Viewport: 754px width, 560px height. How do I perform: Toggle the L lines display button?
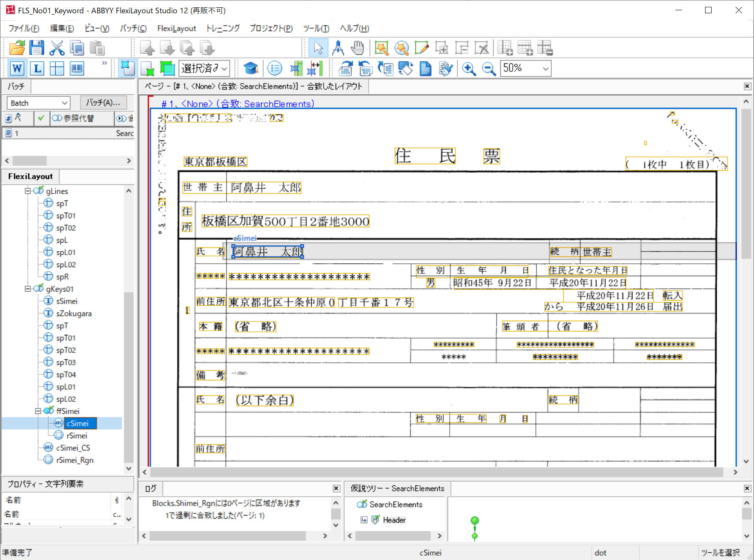click(x=37, y=68)
